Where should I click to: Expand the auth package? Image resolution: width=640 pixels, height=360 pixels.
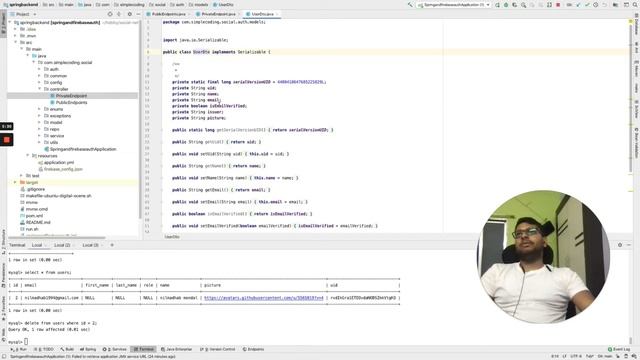40,69
